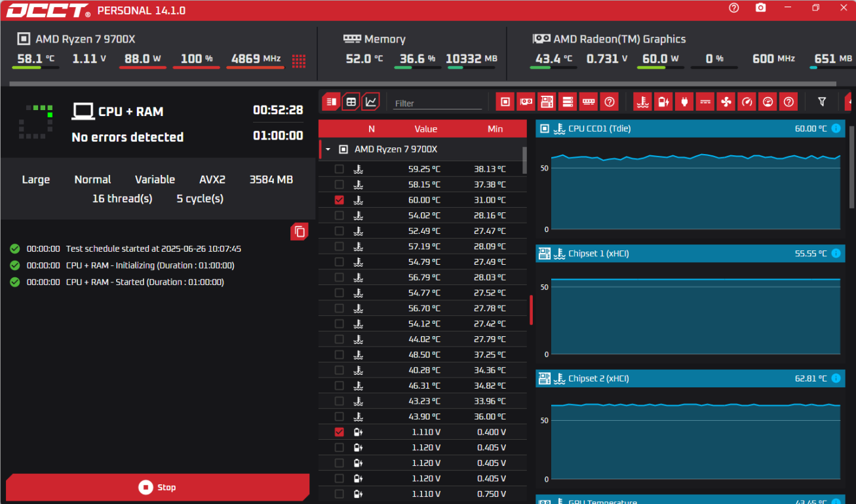856x504 pixels.
Task: Sort sensors by the Value column header
Action: click(425, 129)
